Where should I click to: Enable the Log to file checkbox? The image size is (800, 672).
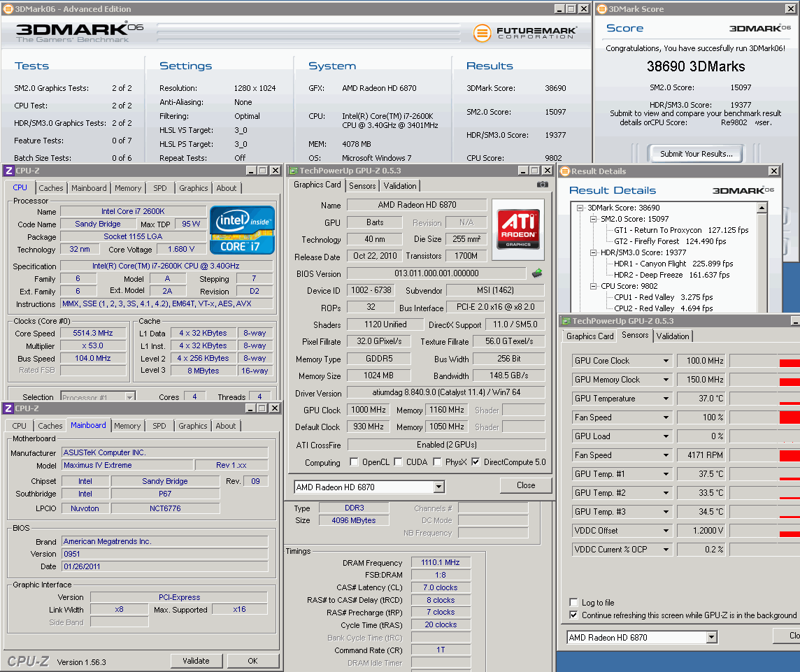[x=573, y=602]
